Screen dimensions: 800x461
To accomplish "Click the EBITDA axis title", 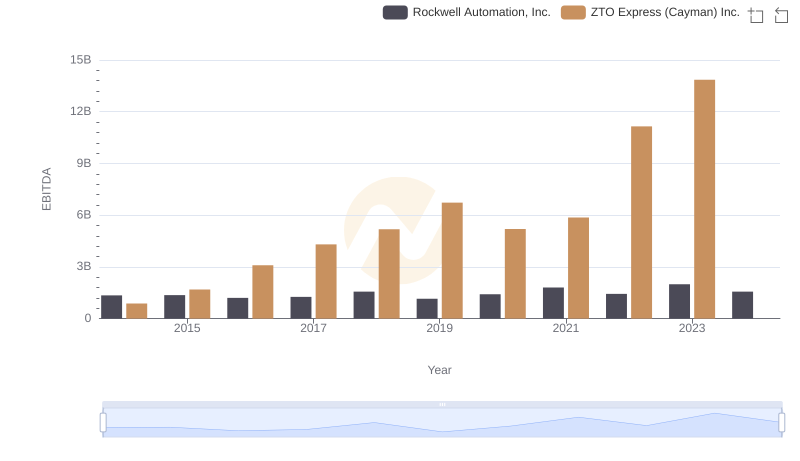I will [x=46, y=189].
